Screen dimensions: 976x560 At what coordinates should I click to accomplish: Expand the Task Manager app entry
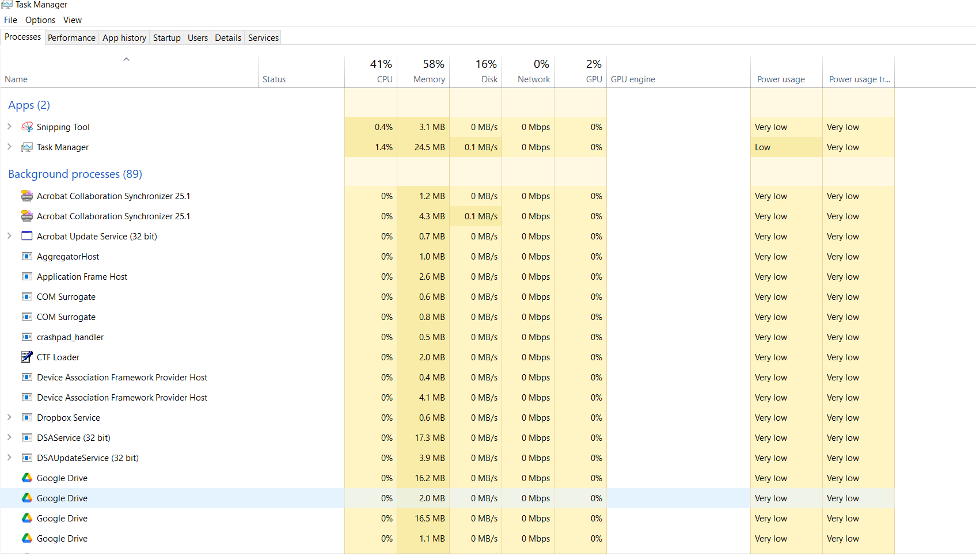coord(9,147)
